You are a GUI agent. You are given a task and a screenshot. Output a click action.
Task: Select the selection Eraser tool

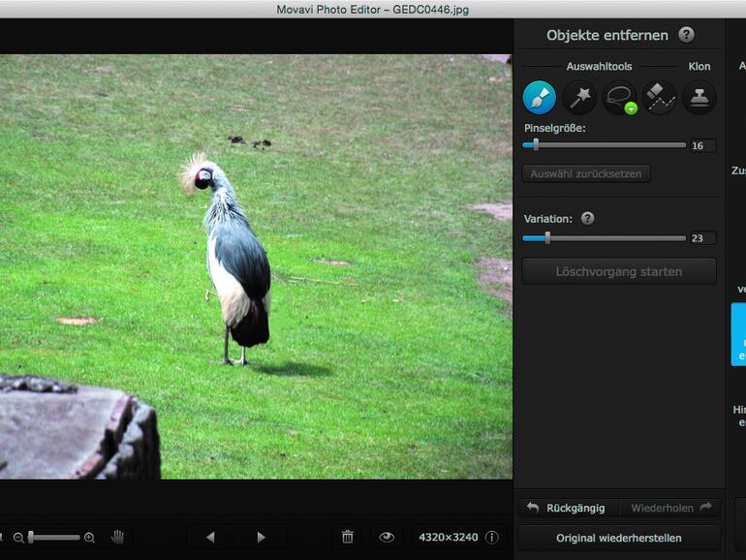click(660, 98)
